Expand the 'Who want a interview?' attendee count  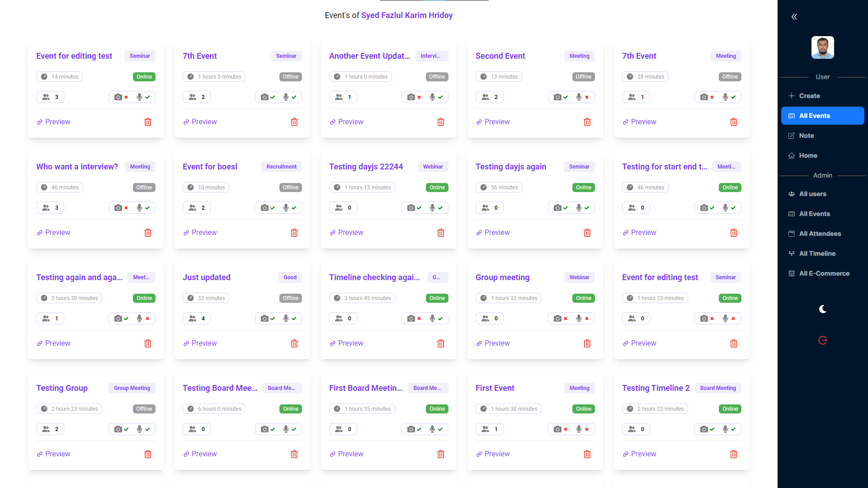[50, 207]
